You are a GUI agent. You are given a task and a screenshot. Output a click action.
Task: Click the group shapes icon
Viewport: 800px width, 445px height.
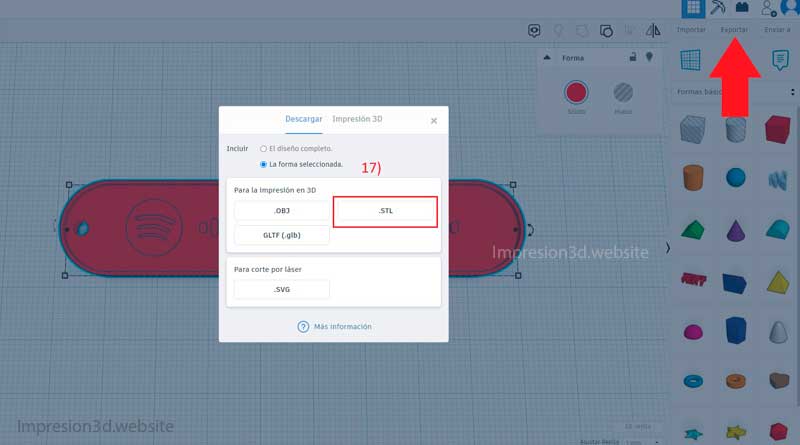582,31
